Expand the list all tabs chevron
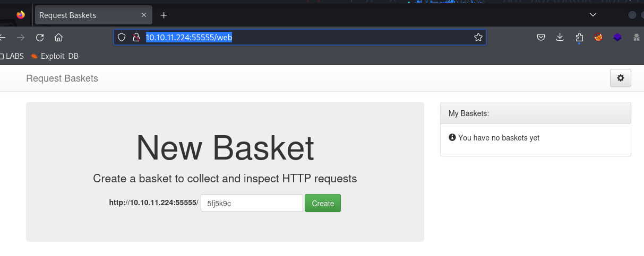 pos(593,14)
